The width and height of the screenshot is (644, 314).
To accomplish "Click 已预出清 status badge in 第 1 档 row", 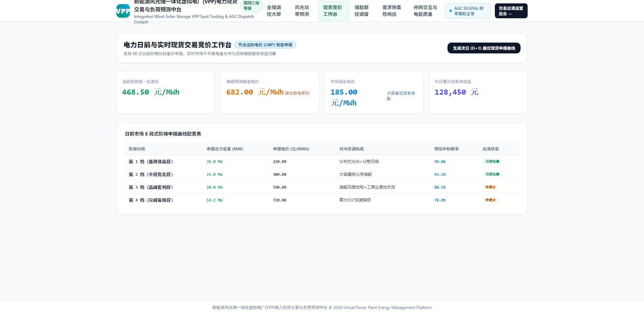I will coord(492,162).
